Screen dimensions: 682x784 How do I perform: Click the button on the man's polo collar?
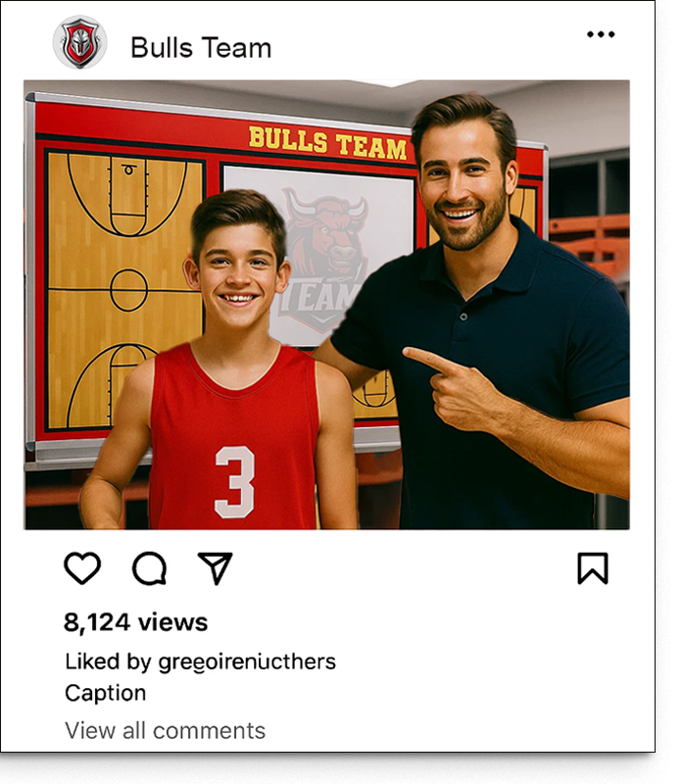[x=463, y=317]
